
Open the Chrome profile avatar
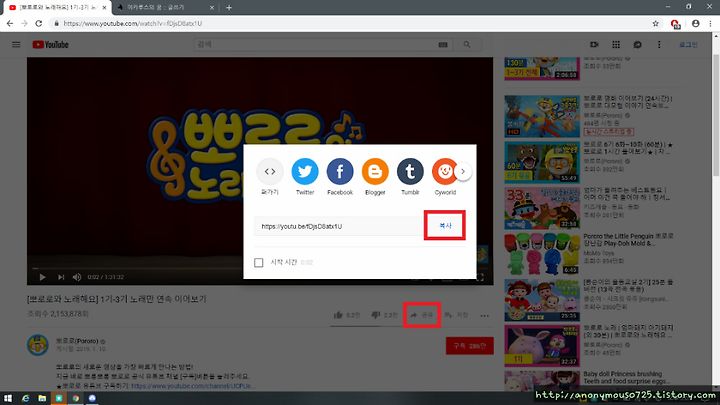pyautogui.click(x=696, y=23)
